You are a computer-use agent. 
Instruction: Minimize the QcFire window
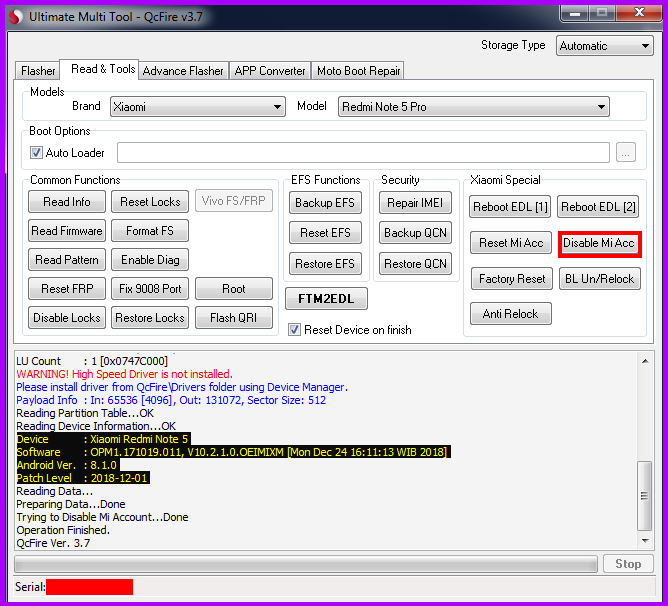point(575,13)
